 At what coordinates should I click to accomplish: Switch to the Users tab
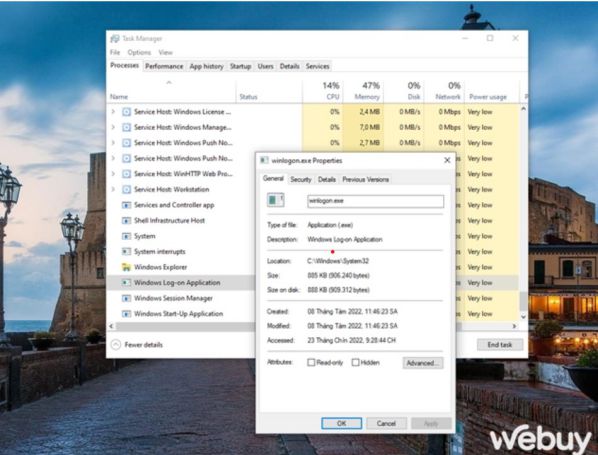point(265,66)
